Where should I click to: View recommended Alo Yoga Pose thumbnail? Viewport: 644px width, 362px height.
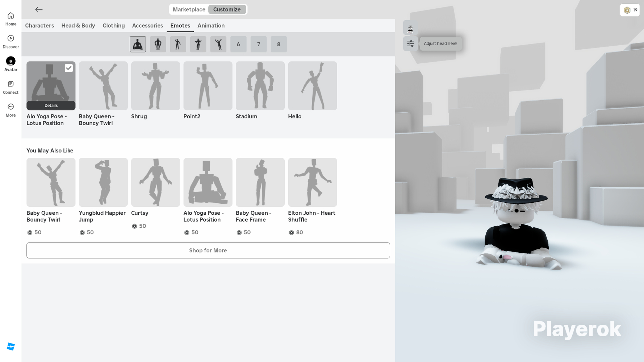tap(208, 182)
